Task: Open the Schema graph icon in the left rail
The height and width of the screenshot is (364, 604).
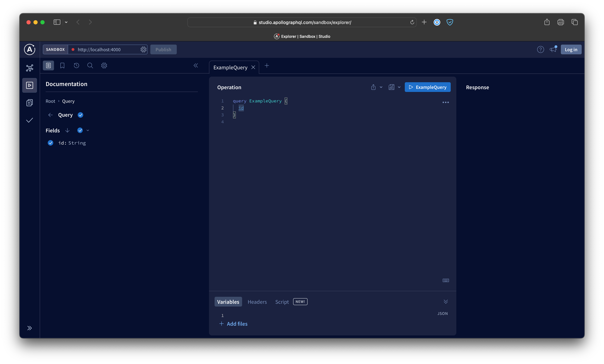Action: (30, 68)
